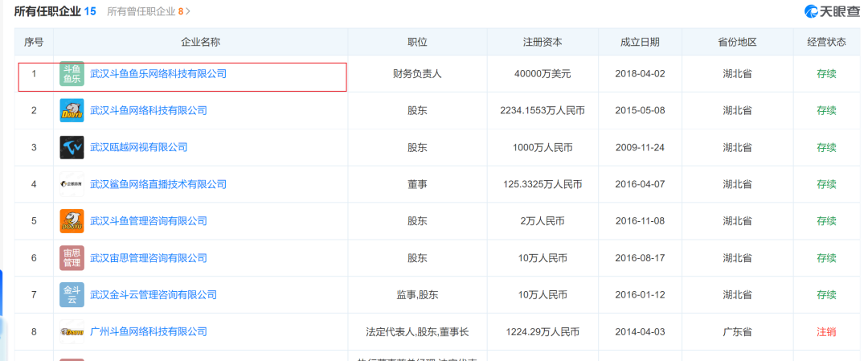
Task: Click the 2016-04-07 date cell
Action: (x=640, y=184)
